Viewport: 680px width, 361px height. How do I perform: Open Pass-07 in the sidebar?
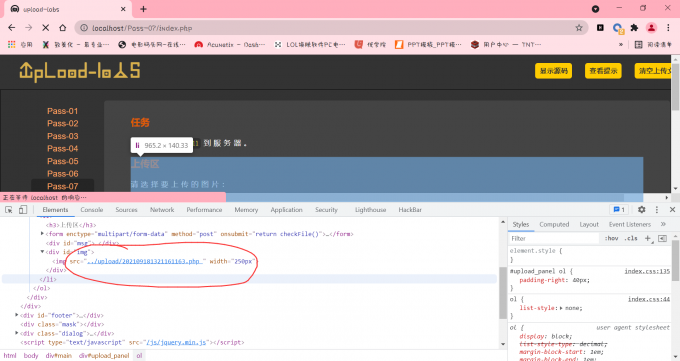click(x=63, y=186)
